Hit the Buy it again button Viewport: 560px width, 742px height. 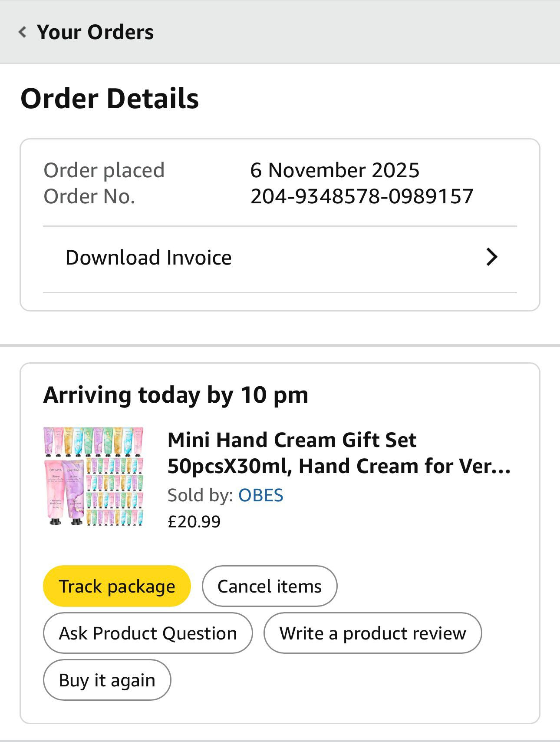coord(107,680)
